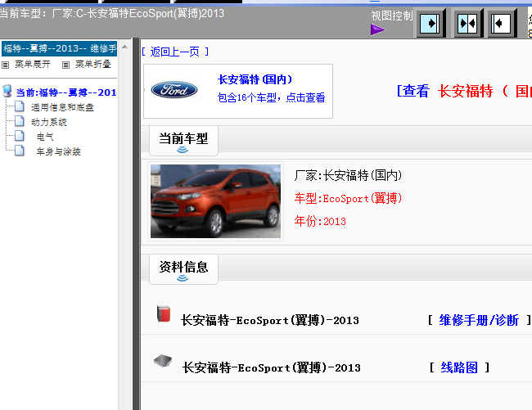Select the 当前车型 tab header

[x=183, y=141]
